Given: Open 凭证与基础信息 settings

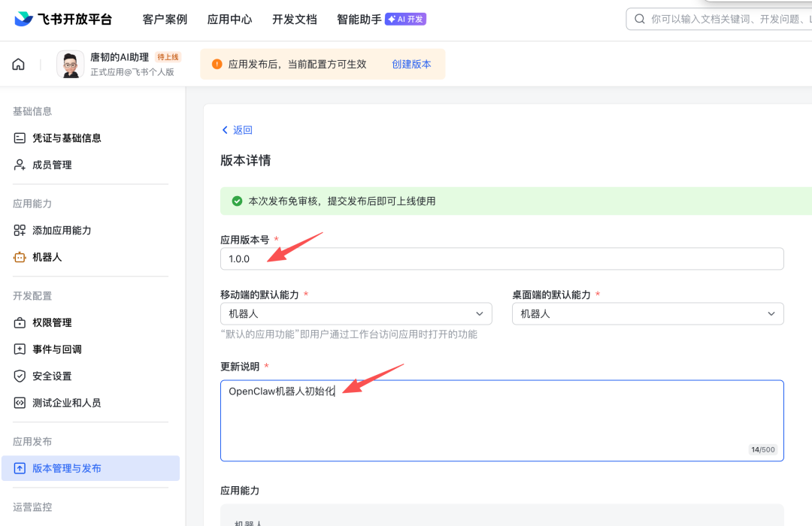Looking at the screenshot, I should (x=80, y=138).
